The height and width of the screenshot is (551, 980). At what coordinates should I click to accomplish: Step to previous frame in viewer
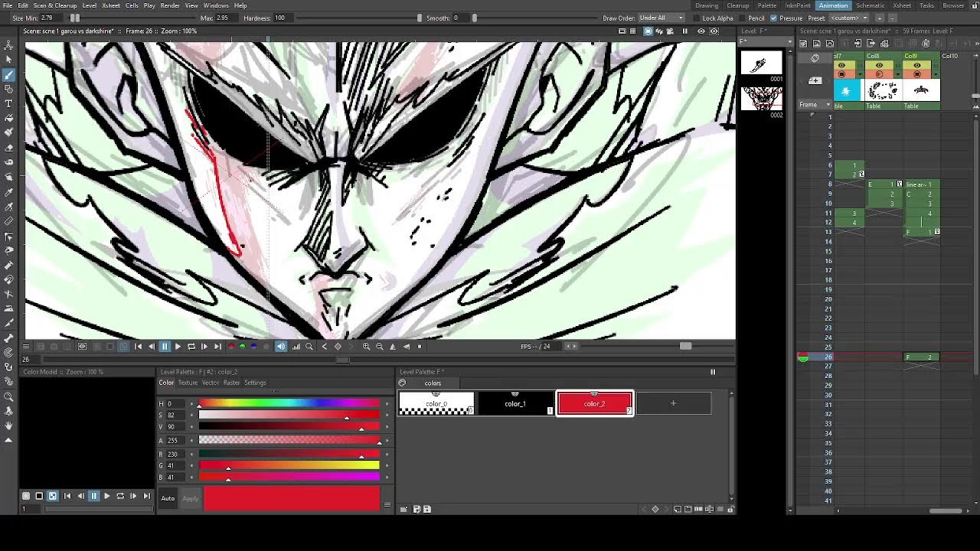152,347
